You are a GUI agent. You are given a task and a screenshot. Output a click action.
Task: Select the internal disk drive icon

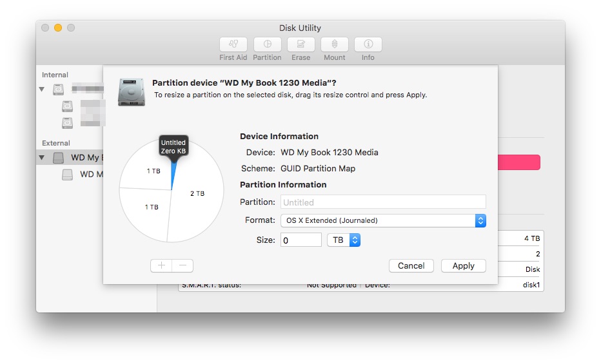point(58,89)
